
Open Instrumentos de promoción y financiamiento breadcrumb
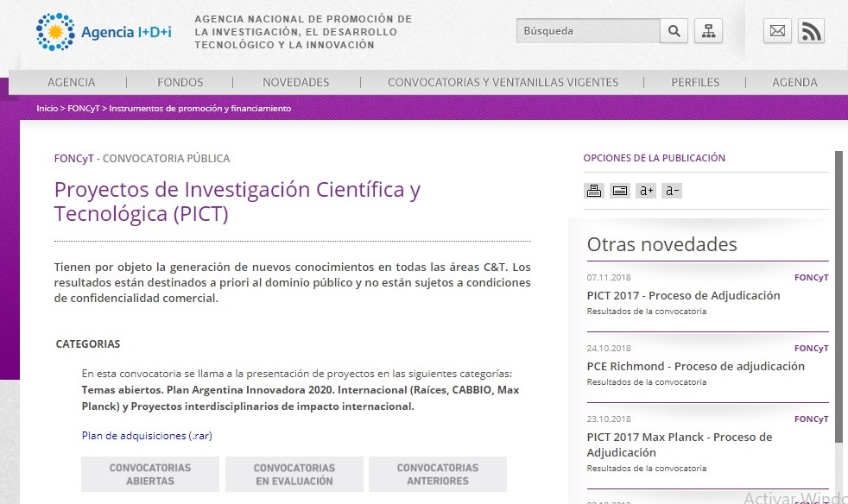coord(200,108)
